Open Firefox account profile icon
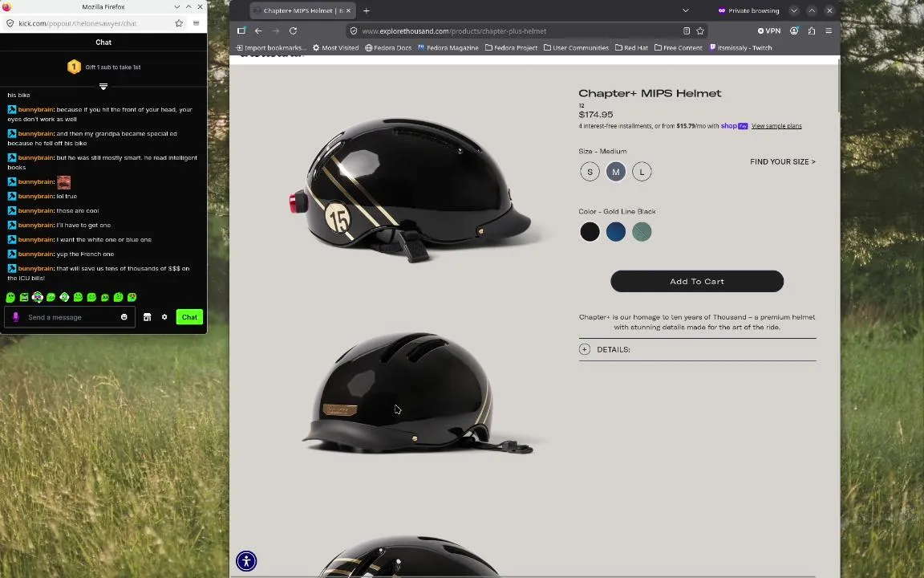 (794, 31)
